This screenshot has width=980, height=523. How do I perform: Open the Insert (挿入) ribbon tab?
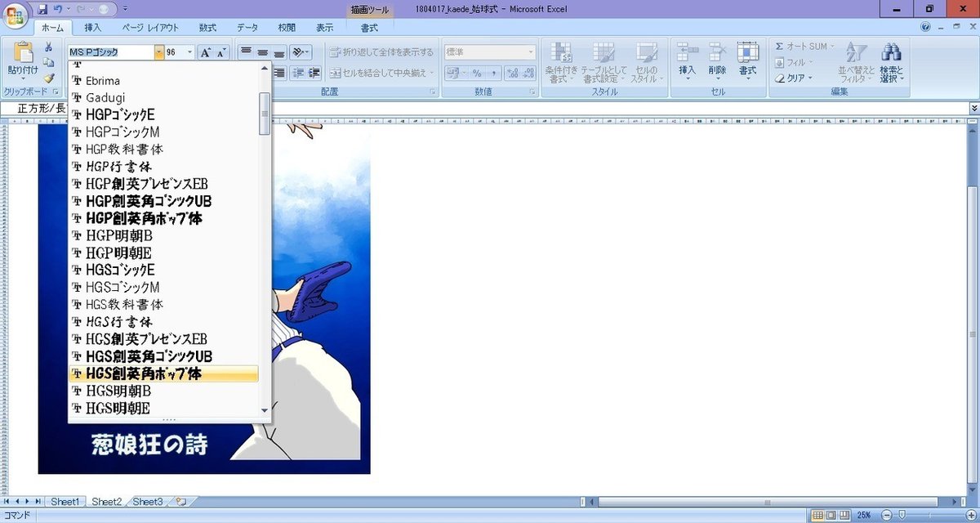[94, 28]
